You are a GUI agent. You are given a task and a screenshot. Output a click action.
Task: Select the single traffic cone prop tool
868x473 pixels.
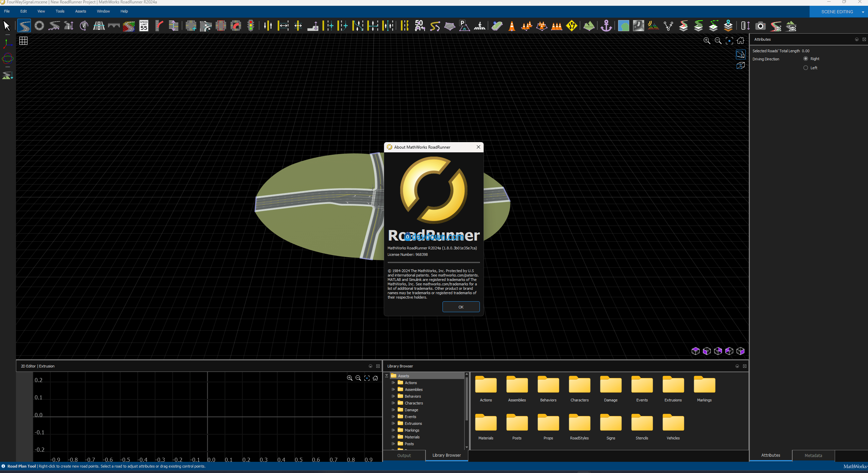tap(512, 26)
